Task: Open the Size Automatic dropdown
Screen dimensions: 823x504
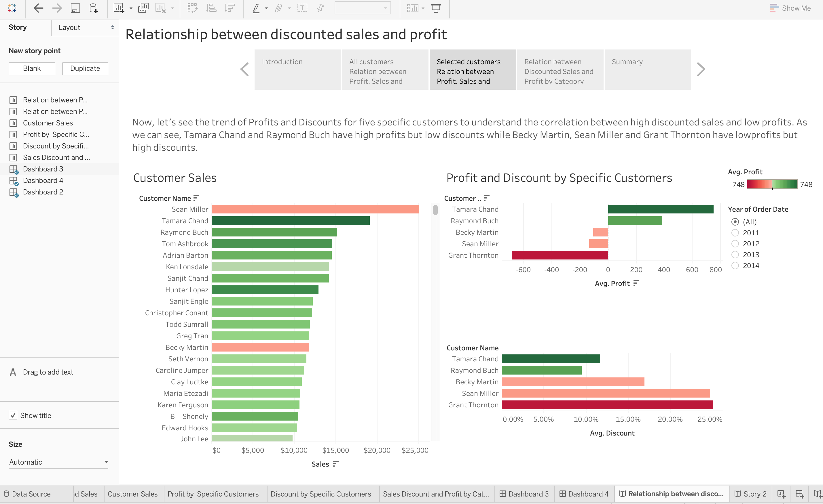Action: pyautogui.click(x=58, y=462)
